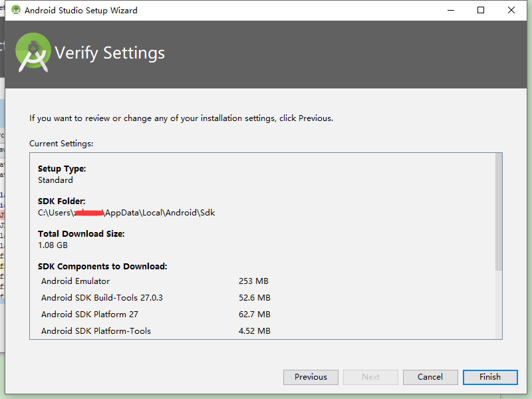Image resolution: width=532 pixels, height=399 pixels.
Task: Click SDK Components to Download label
Action: (102, 267)
